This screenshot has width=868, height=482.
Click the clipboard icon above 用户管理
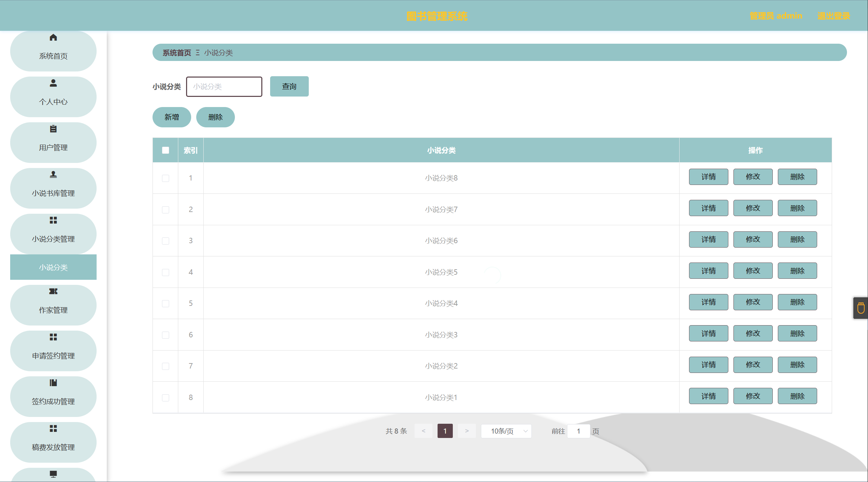click(53, 129)
